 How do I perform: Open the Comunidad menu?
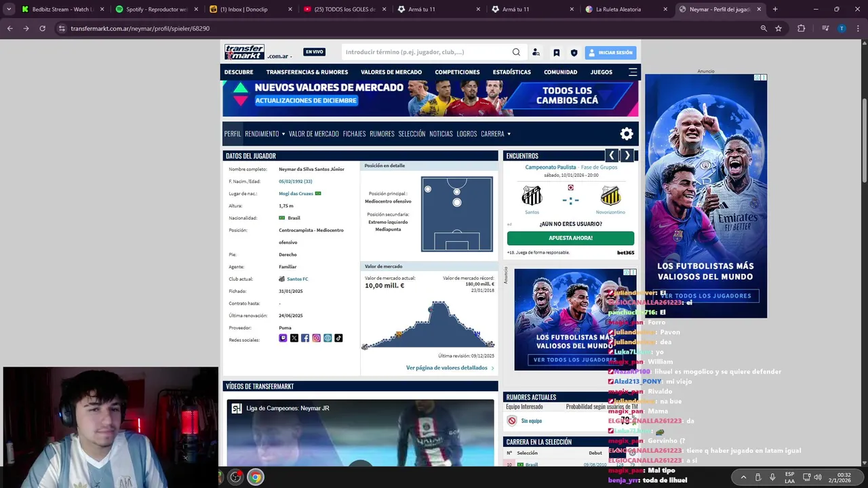(560, 72)
